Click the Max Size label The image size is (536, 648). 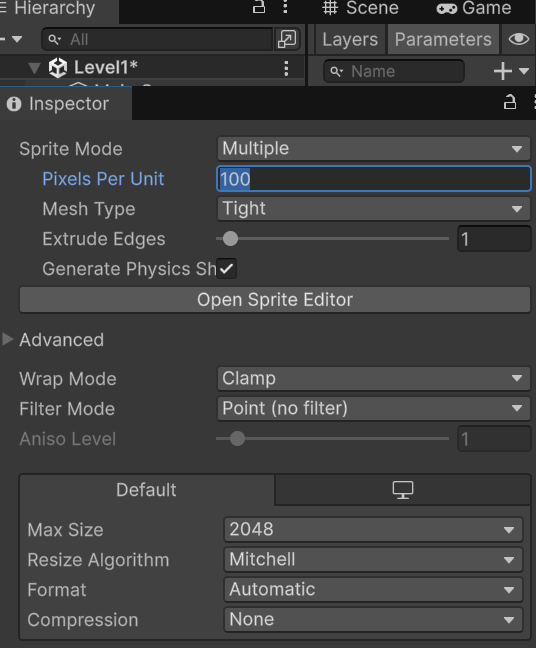click(65, 530)
